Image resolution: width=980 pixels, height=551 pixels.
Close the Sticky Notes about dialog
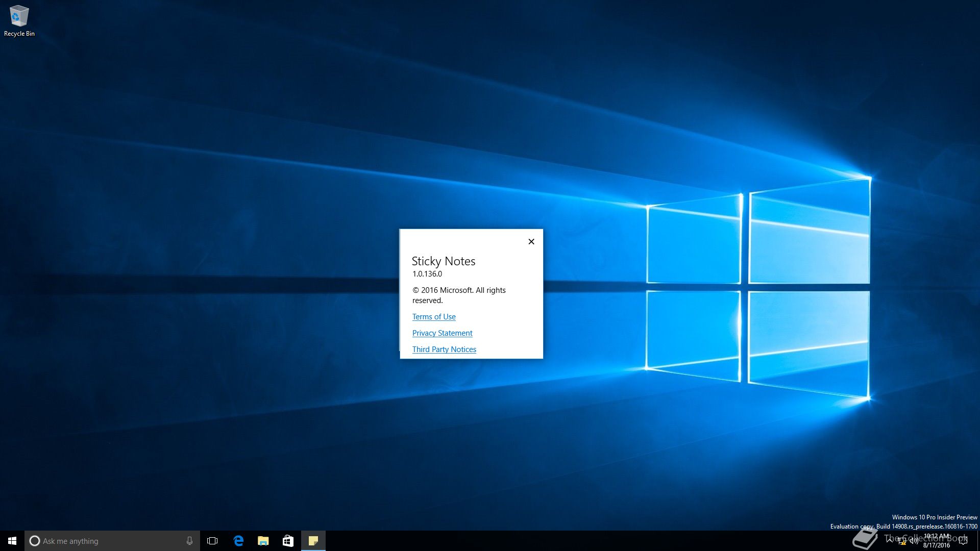click(531, 242)
